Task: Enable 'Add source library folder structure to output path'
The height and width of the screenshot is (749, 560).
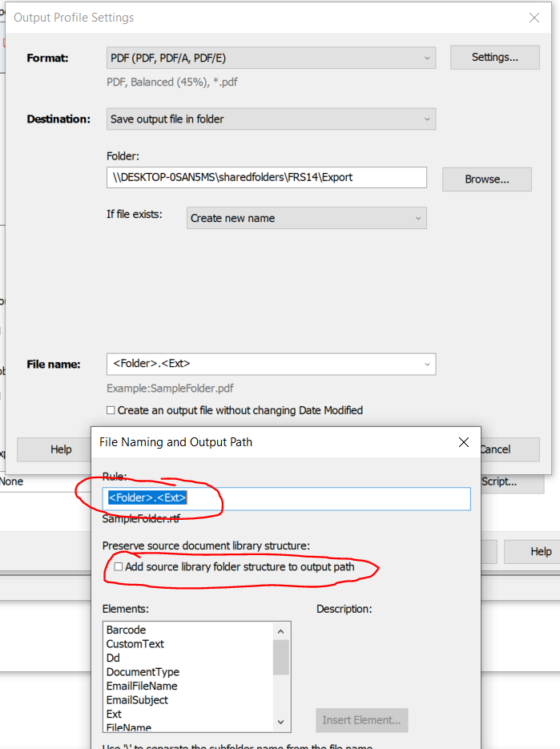Action: point(119,567)
